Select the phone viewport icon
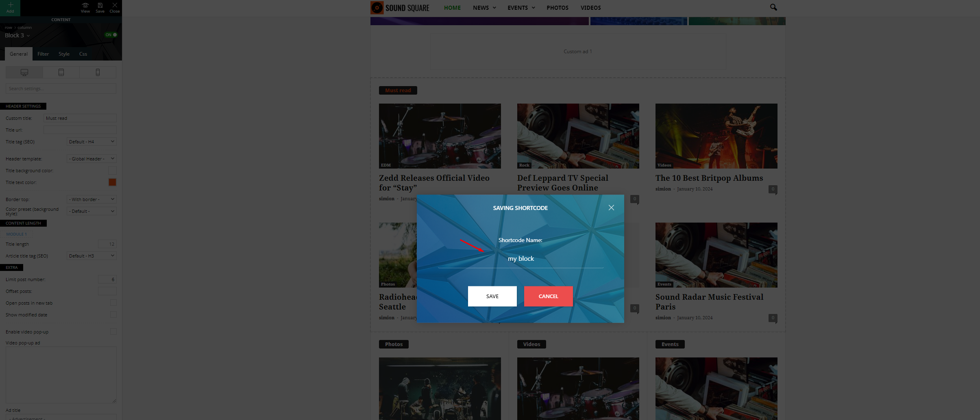The image size is (980, 420). [x=98, y=72]
